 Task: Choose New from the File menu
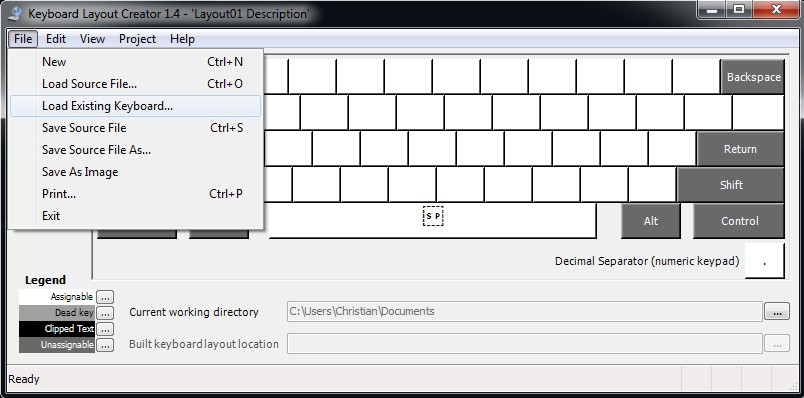(135, 62)
